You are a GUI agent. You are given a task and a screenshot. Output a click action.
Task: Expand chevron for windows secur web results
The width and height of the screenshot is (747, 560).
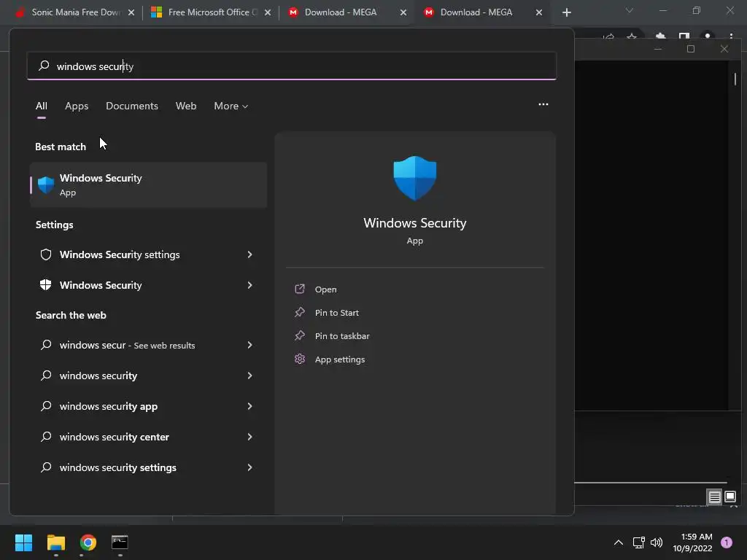[x=249, y=345]
